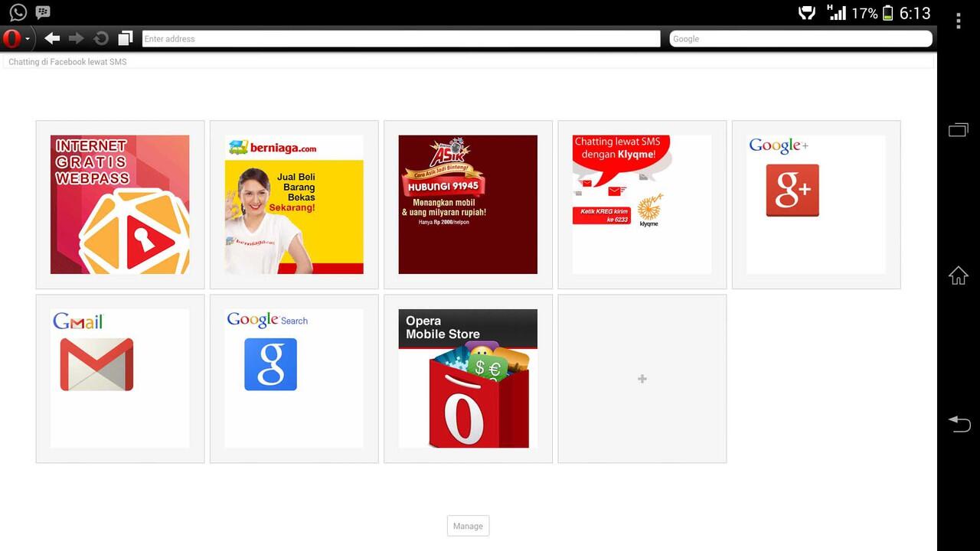This screenshot has width=980, height=551.
Task: Open the Asik Hubungi 91945 speed dial
Action: (x=468, y=204)
